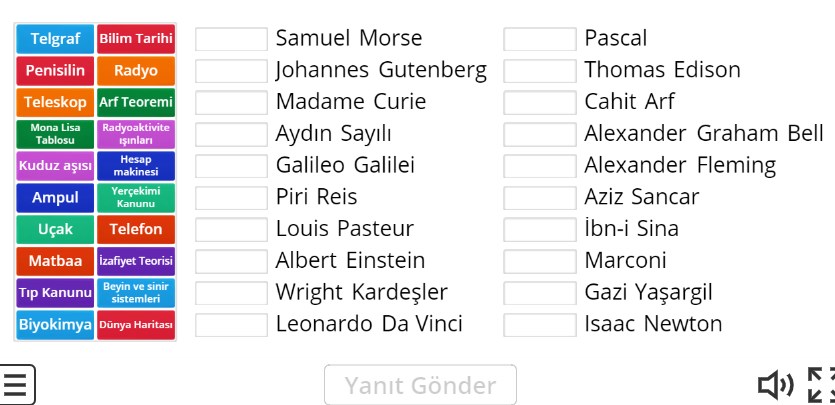This screenshot has width=835, height=405.
Task: Select the orange Teleskop tile
Action: click(55, 102)
